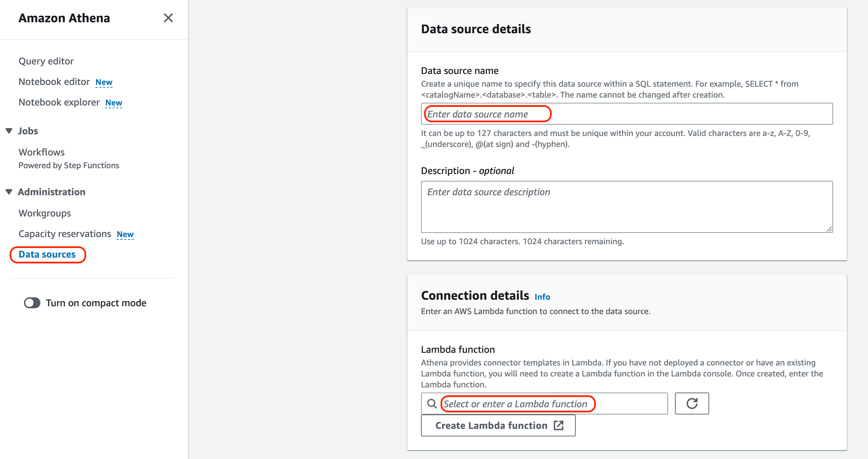Click the Lambda function refresh icon
Viewport: 868px width, 459px height.
pyautogui.click(x=692, y=404)
